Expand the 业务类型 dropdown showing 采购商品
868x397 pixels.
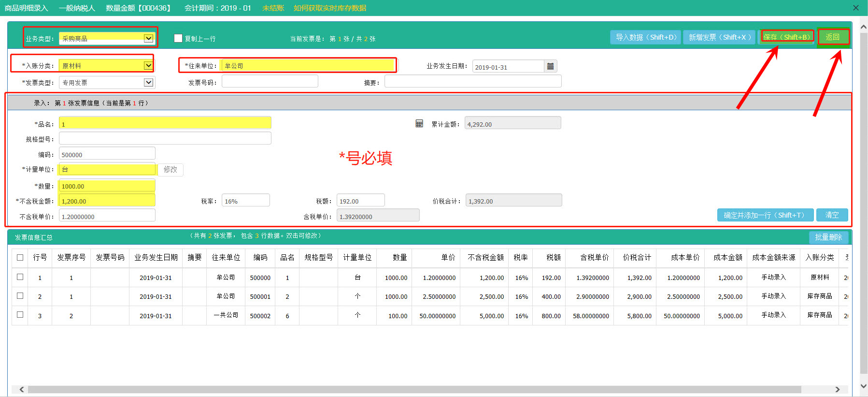(x=148, y=38)
